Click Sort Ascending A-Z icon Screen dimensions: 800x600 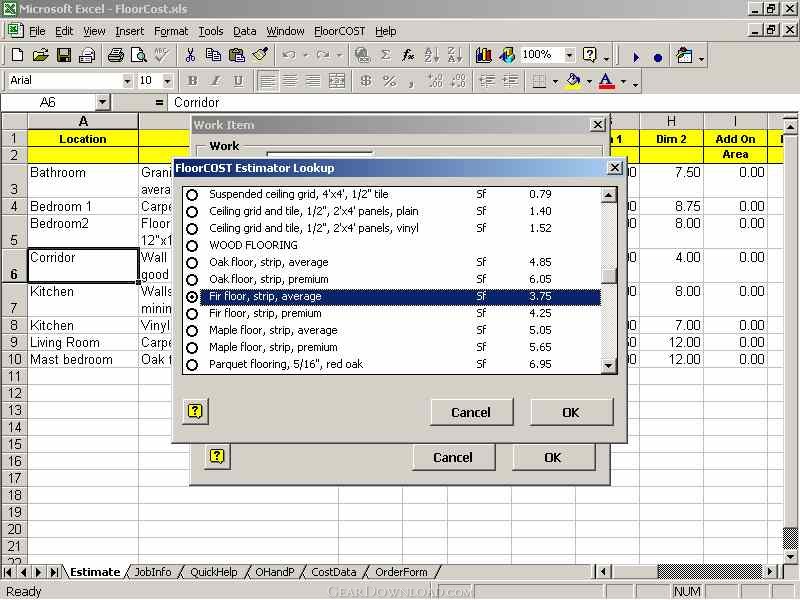point(432,55)
